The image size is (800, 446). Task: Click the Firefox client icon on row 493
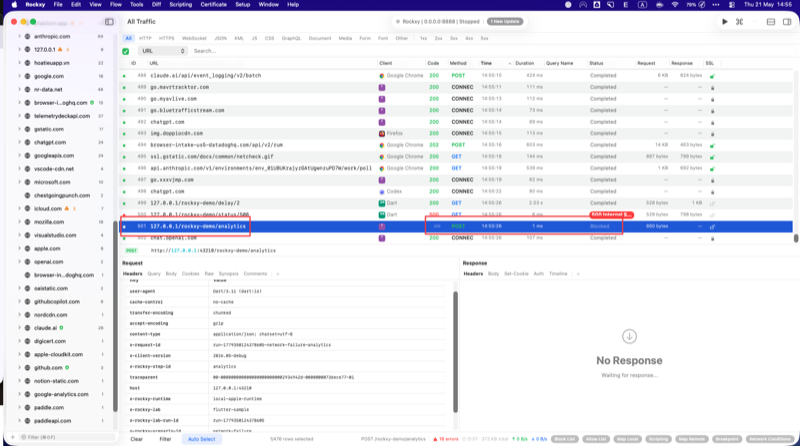(x=382, y=133)
